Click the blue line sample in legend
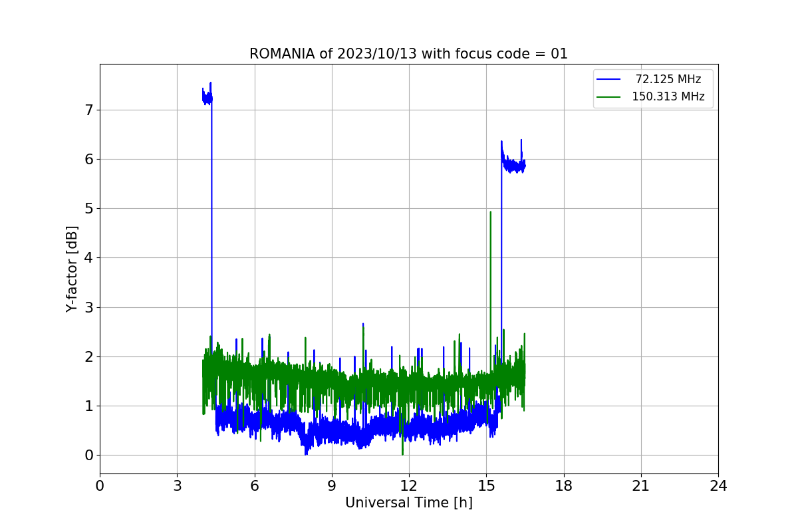 608,79
